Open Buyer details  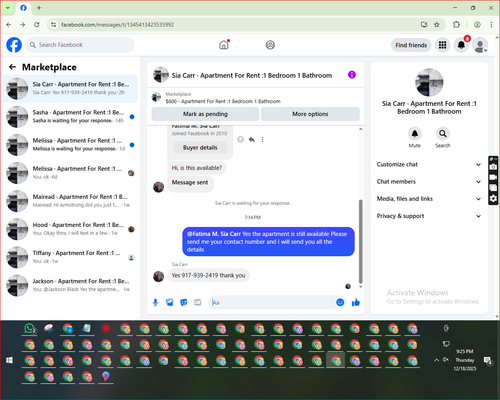coord(200,147)
